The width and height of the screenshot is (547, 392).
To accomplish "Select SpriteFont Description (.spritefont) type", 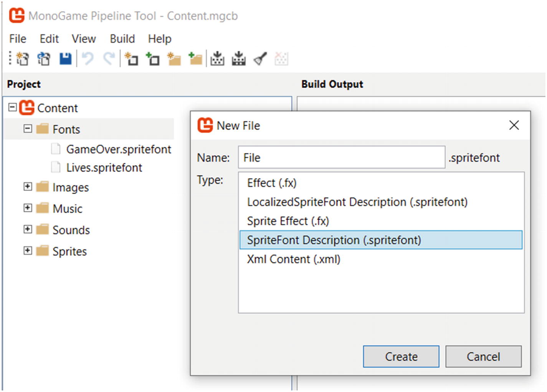I will pos(381,240).
